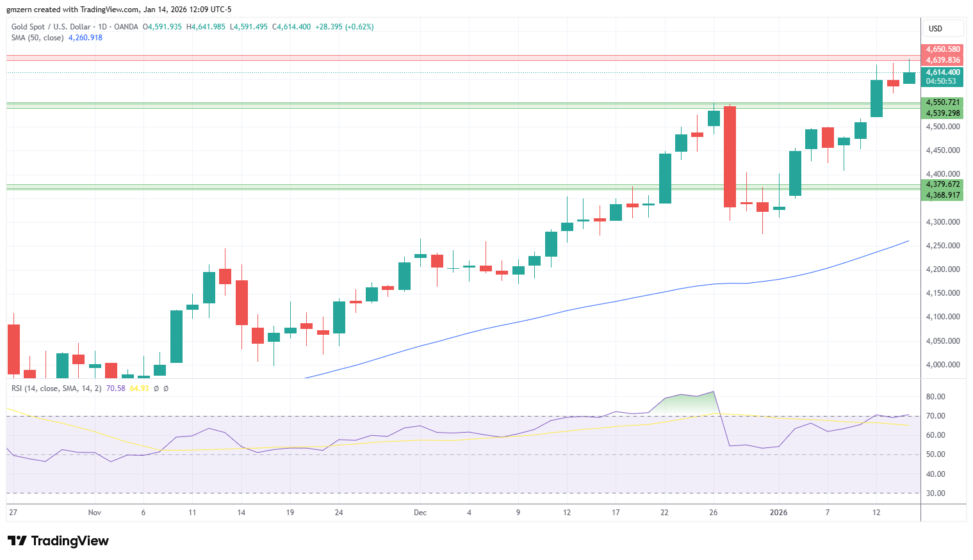Viewport: 973px width, 560px height.
Task: Click the 4,539.298 support price label
Action: (x=942, y=113)
